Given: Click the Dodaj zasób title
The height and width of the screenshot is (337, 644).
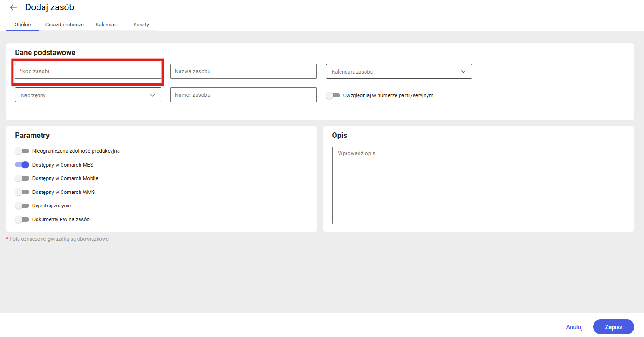Looking at the screenshot, I should (50, 7).
